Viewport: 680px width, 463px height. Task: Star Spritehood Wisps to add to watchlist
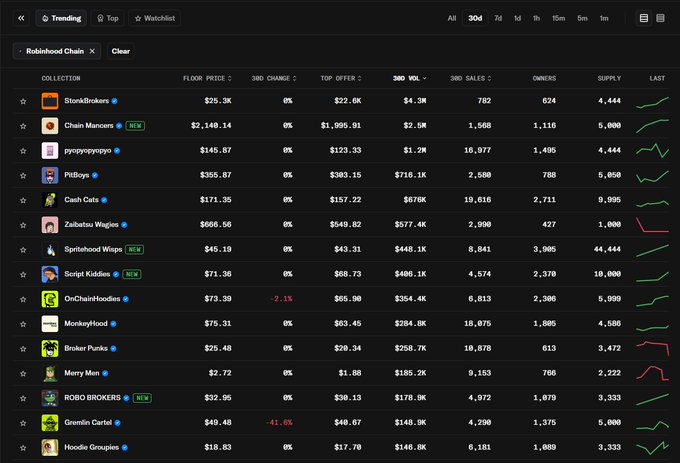point(23,249)
